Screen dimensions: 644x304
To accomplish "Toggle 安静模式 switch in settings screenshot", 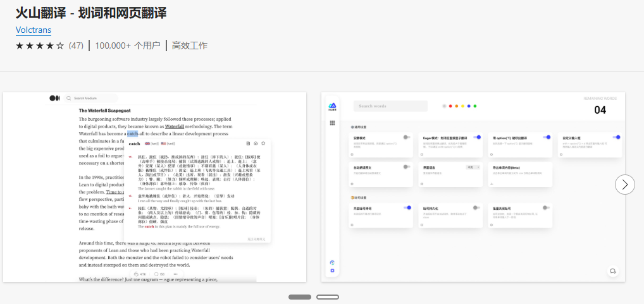I will click(407, 137).
